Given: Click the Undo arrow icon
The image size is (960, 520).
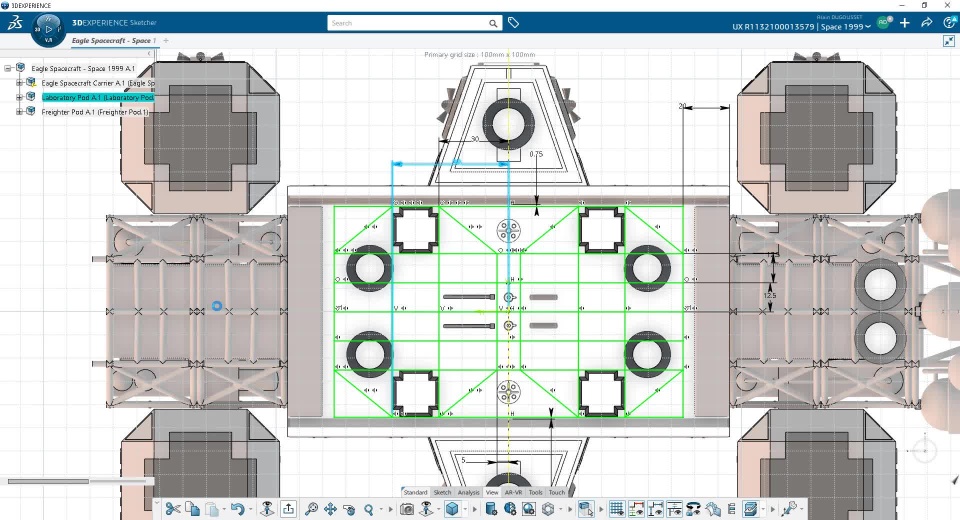Looking at the screenshot, I should tap(238, 509).
